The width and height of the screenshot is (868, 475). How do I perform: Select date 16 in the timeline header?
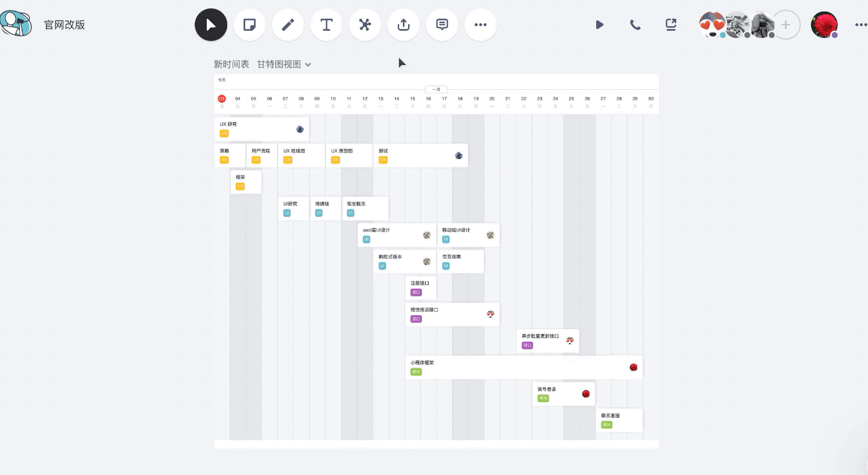coord(429,99)
